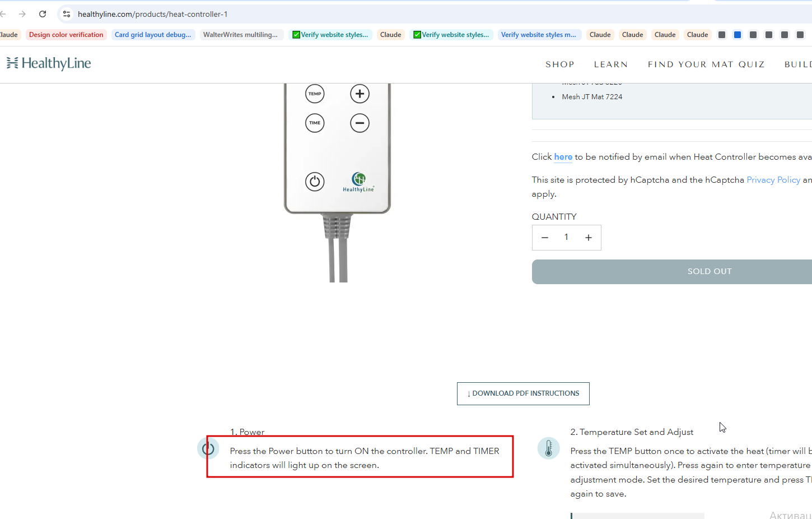This screenshot has height=519, width=812.
Task: Decrease quantity with the minus icon
Action: tap(544, 238)
